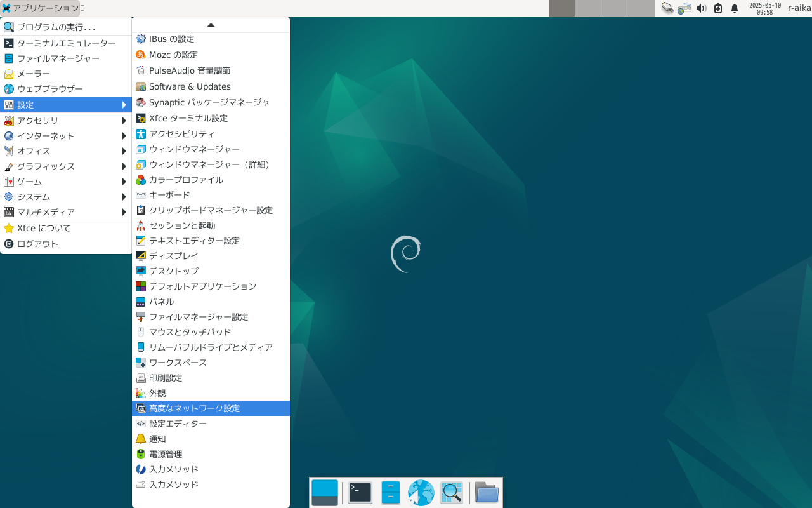This screenshot has height=508, width=812.
Task: Open テキストエディター設定
Action: [211, 241]
